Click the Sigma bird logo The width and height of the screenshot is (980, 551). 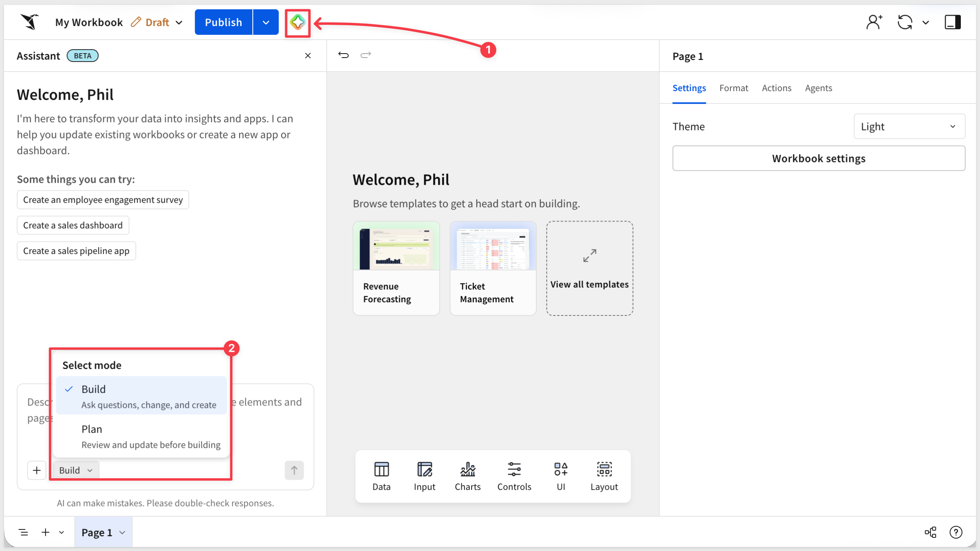coord(30,22)
